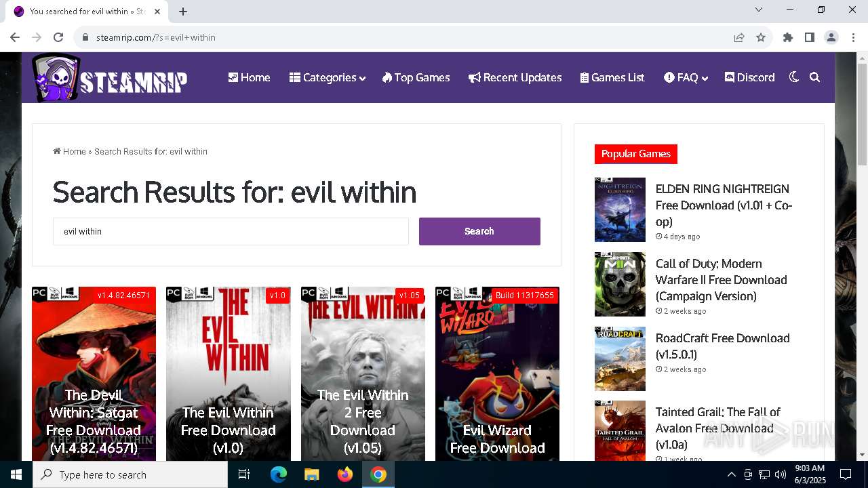Click the v1.05 version badge

[410, 296]
